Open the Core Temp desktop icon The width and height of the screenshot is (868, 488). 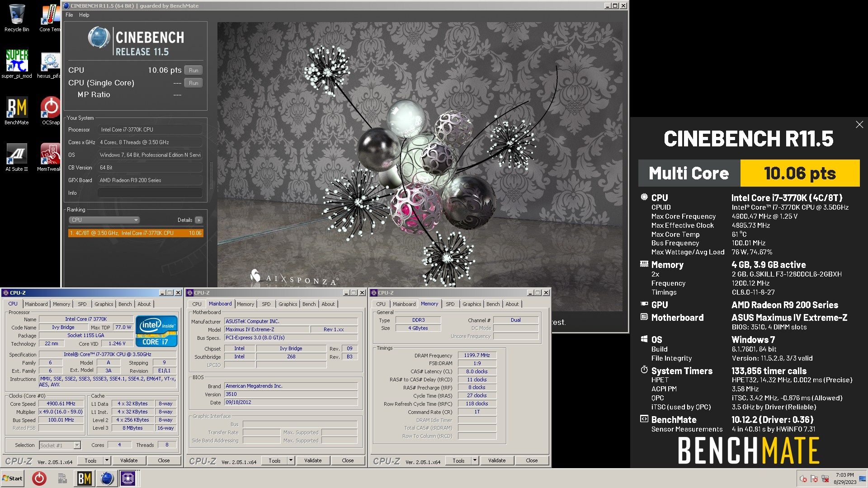50,18
